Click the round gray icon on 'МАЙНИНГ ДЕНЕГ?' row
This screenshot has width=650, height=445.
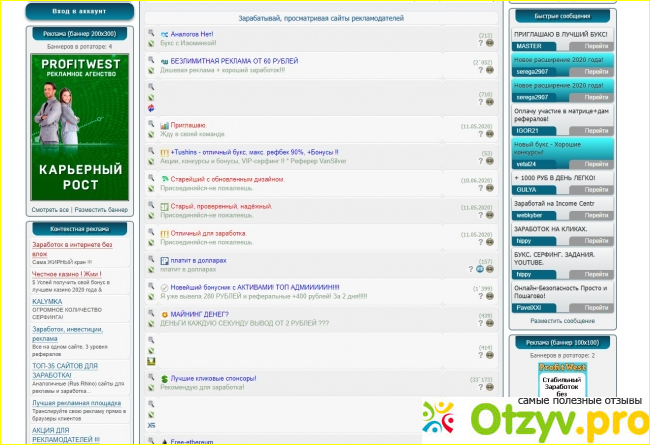click(x=489, y=323)
